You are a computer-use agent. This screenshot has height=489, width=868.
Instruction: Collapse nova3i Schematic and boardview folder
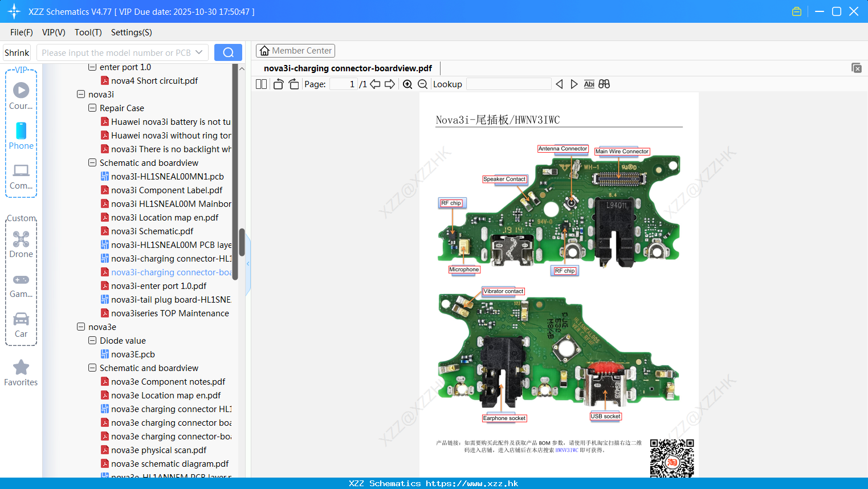coord(92,163)
